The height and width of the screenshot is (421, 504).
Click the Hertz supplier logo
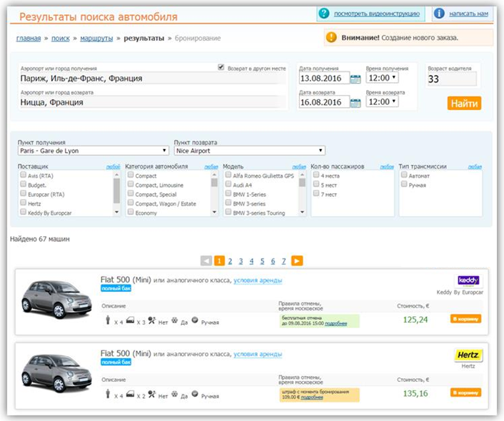click(468, 355)
